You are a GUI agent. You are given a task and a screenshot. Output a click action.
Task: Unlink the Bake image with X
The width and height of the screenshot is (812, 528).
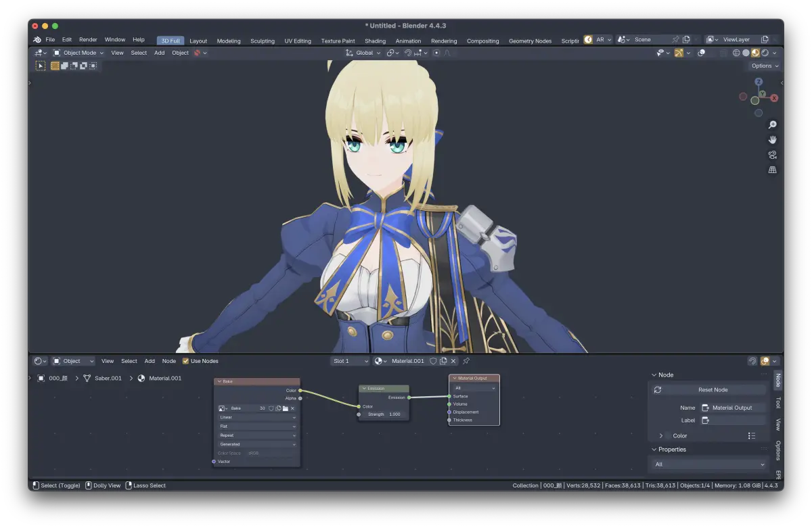click(293, 408)
